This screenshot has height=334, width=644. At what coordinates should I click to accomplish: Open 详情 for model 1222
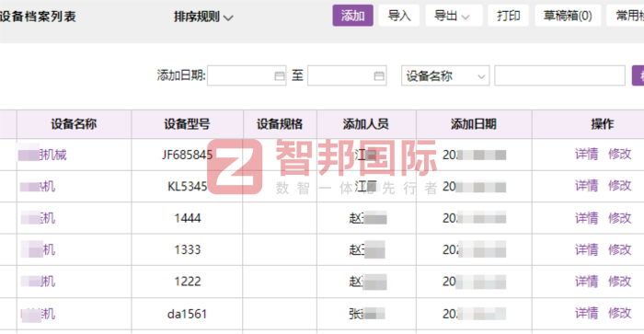(587, 282)
